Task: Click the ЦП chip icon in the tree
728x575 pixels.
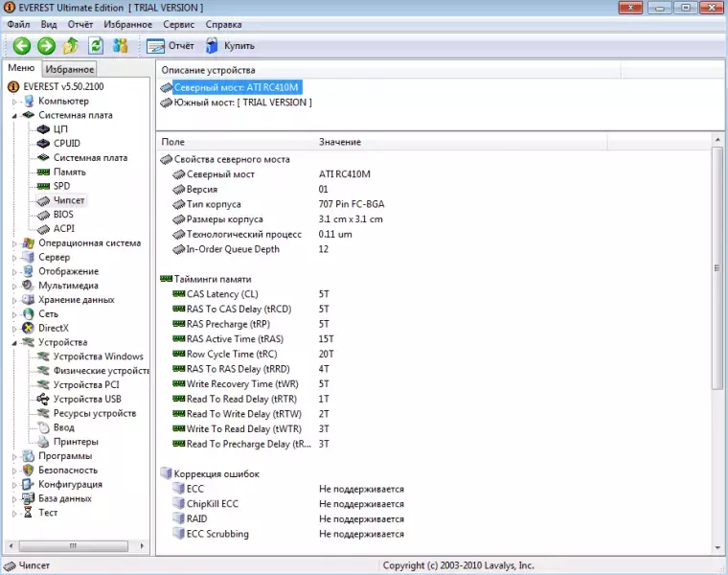Action: point(43,129)
